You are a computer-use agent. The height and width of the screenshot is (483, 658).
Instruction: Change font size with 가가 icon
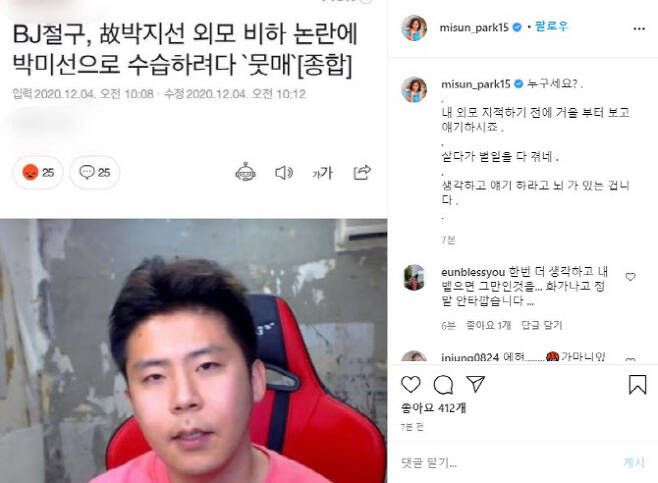322,172
